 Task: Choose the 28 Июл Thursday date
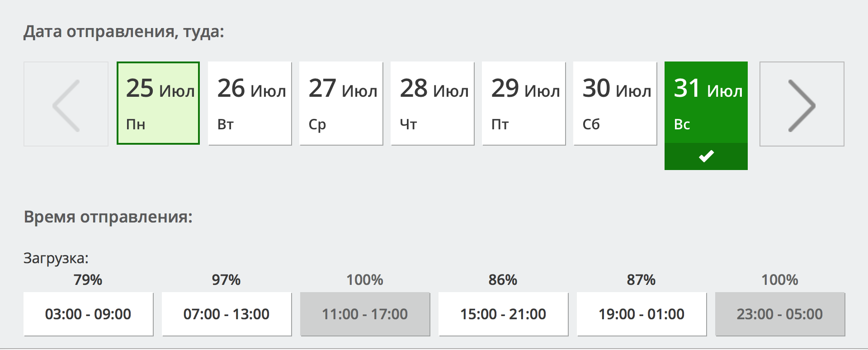432,104
